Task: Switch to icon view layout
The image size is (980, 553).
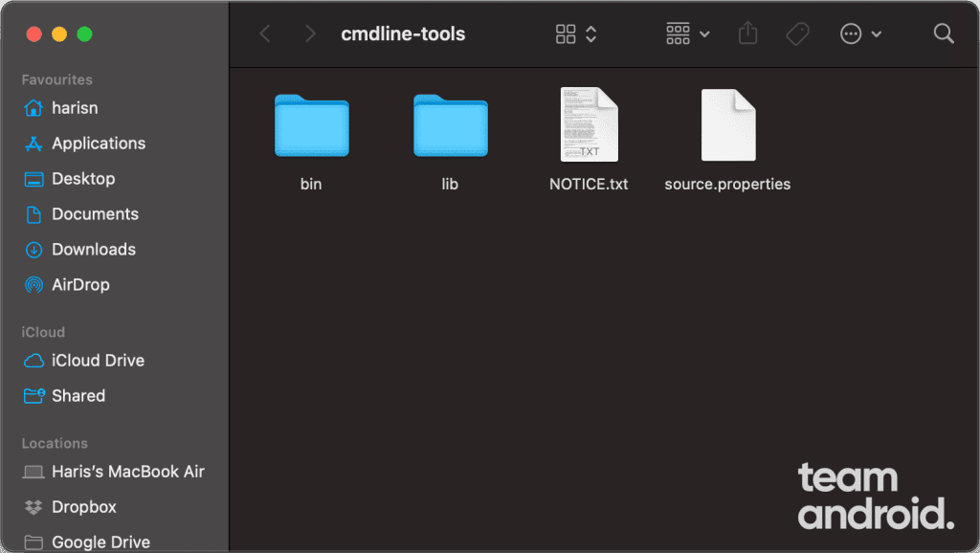Action: pyautogui.click(x=567, y=33)
